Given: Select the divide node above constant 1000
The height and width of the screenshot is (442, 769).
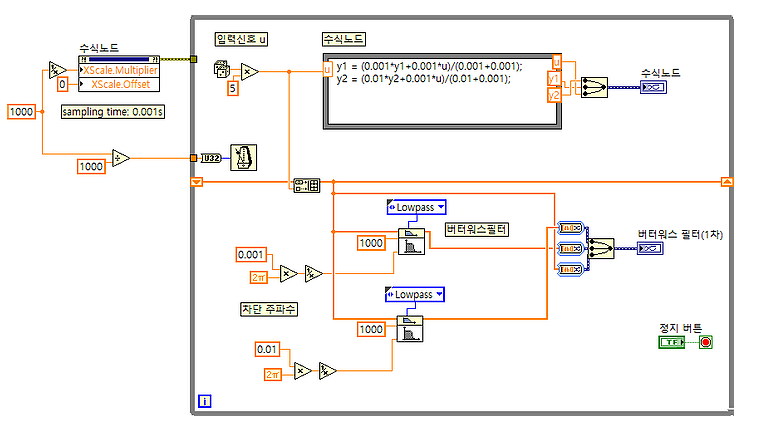Looking at the screenshot, I should [120, 158].
